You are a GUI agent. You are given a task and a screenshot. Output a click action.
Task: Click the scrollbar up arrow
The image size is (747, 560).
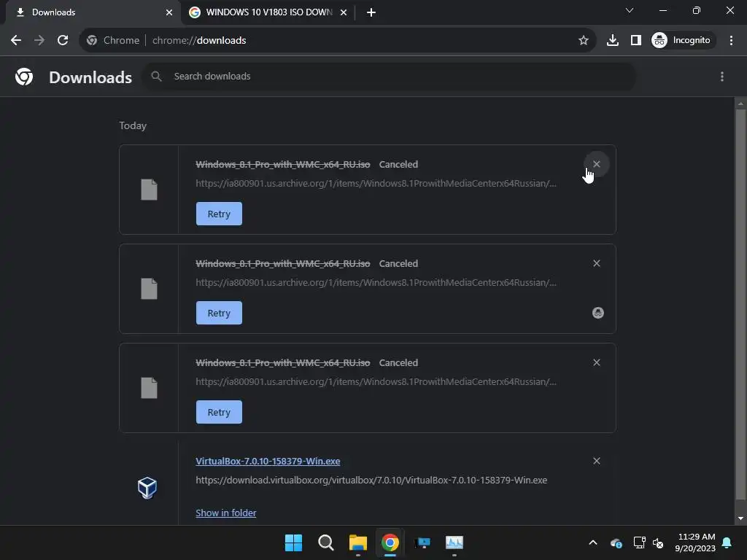(x=740, y=103)
